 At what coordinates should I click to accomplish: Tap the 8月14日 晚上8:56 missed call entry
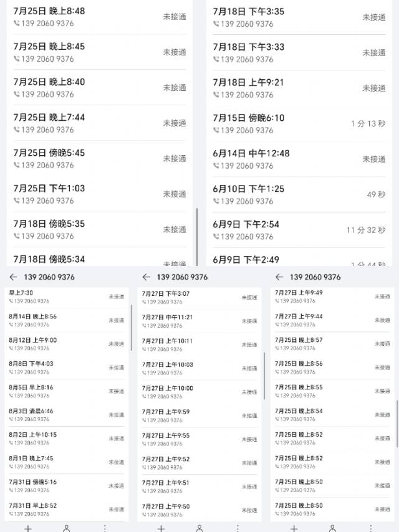pos(65,320)
